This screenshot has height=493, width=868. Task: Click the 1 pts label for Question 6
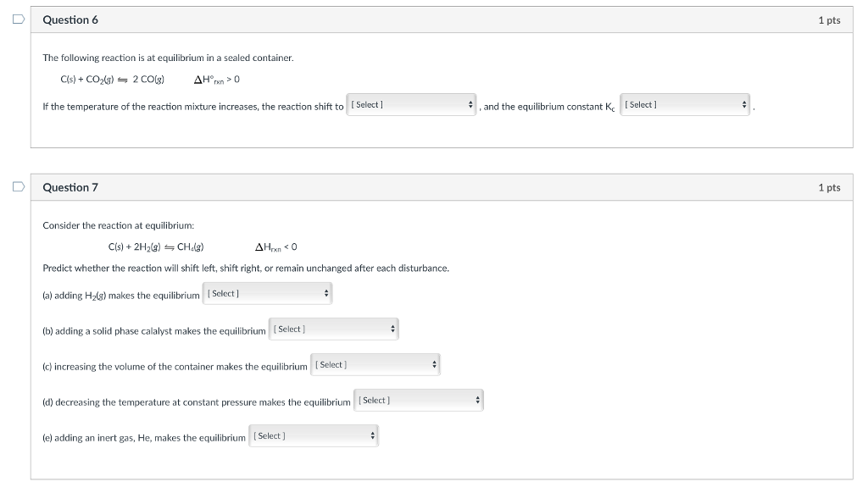click(x=829, y=20)
